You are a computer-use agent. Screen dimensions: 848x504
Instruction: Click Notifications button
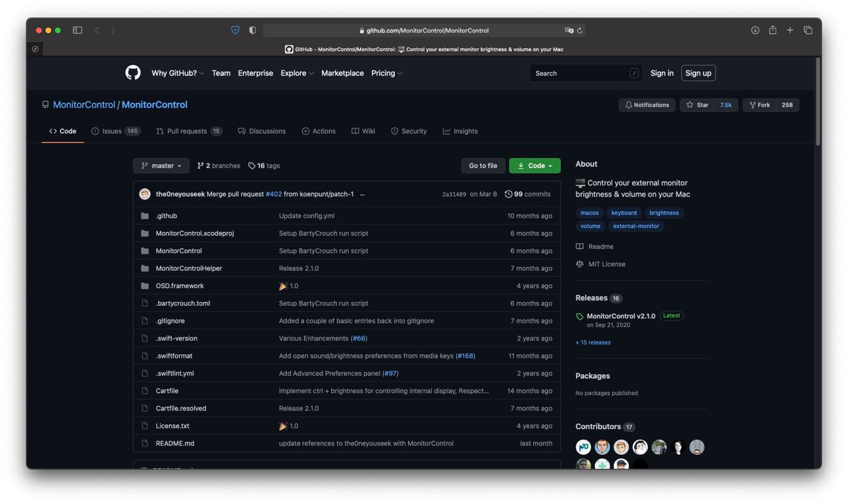click(x=647, y=105)
